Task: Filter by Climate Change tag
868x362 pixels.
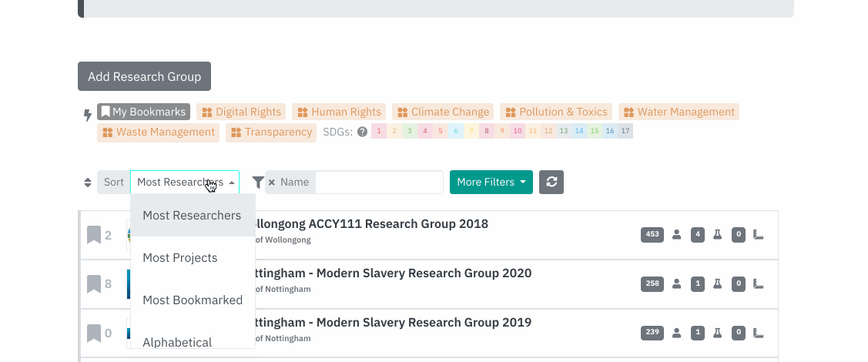Action: [443, 112]
